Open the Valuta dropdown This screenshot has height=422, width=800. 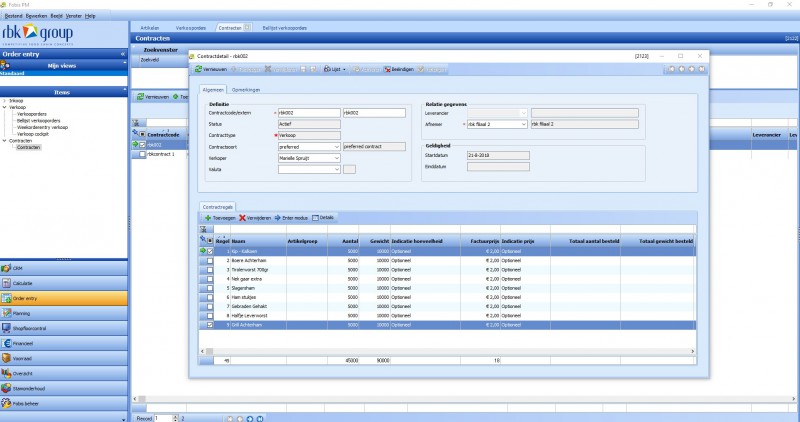(x=337, y=169)
